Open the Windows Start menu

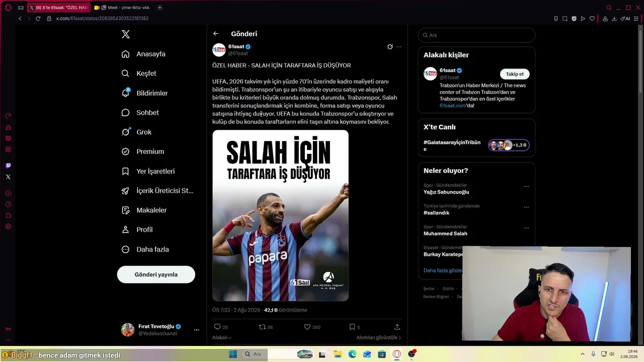pyautogui.click(x=233, y=354)
